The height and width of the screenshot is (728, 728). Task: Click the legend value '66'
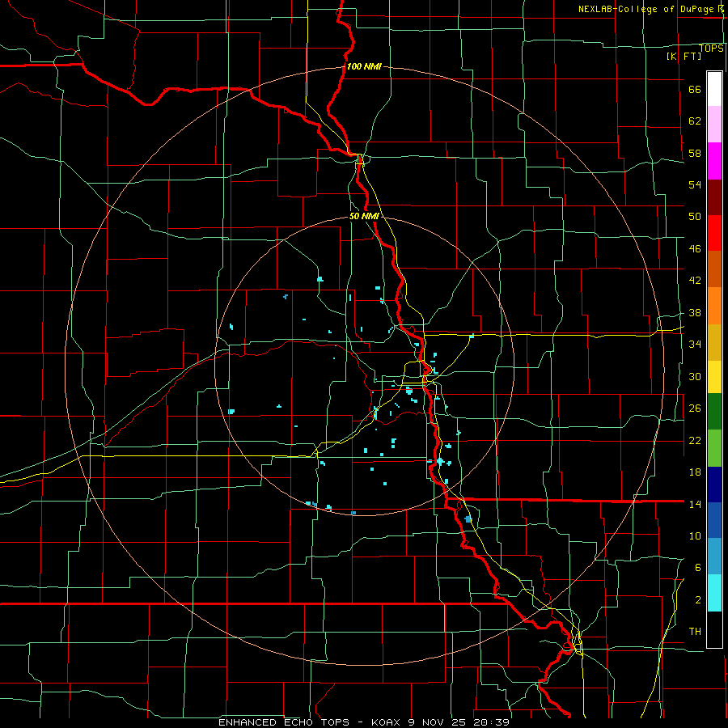click(695, 90)
